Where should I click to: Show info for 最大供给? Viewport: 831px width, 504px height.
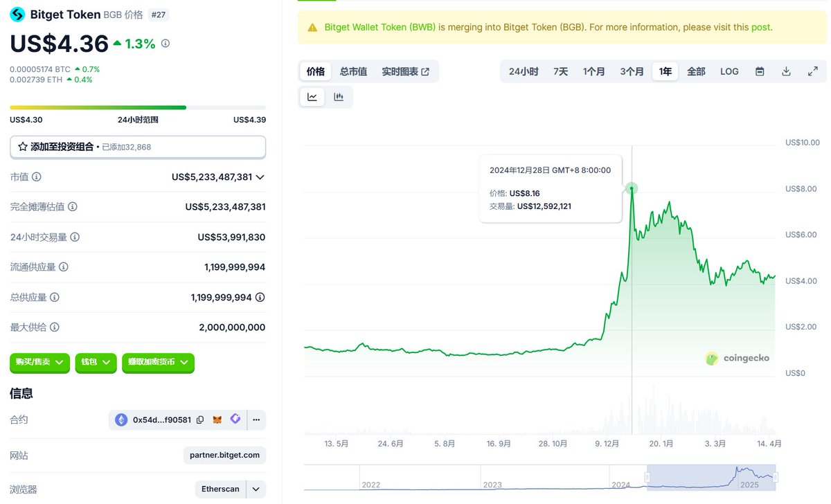coord(55,327)
